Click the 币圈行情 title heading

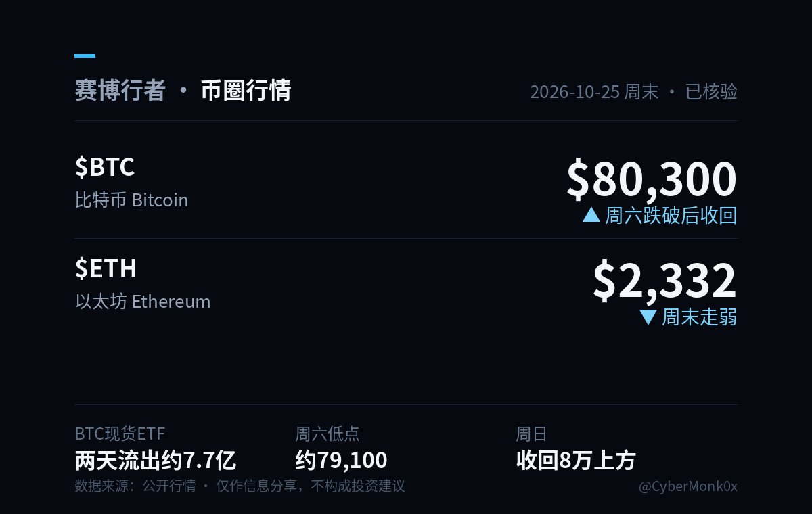[246, 90]
